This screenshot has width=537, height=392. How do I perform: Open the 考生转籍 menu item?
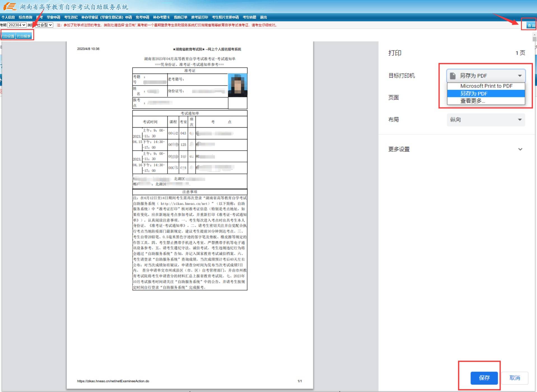coord(249,17)
